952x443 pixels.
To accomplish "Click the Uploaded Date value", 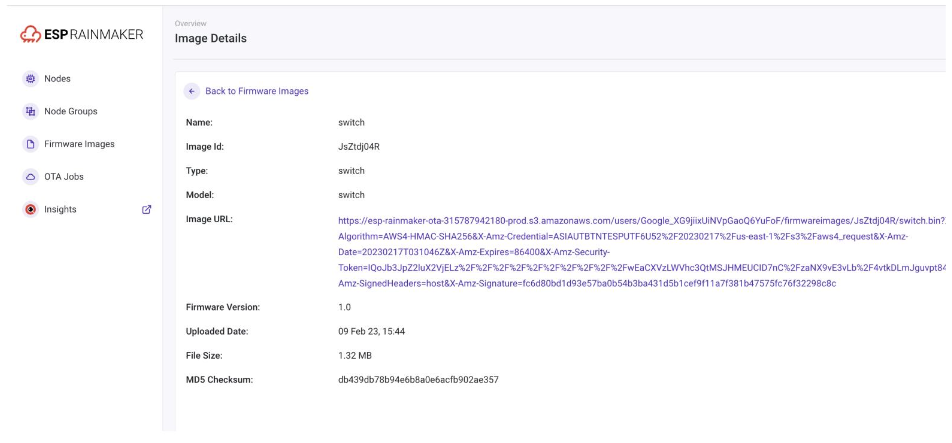I will [x=371, y=331].
